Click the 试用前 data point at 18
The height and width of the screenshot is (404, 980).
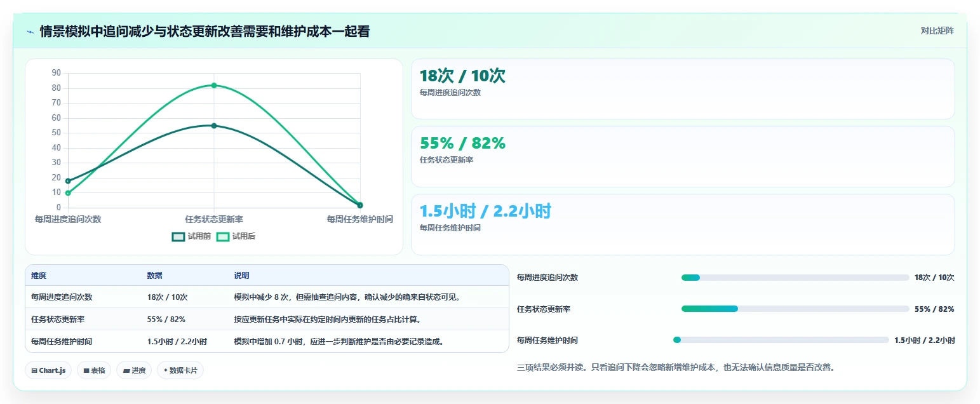[x=68, y=181]
